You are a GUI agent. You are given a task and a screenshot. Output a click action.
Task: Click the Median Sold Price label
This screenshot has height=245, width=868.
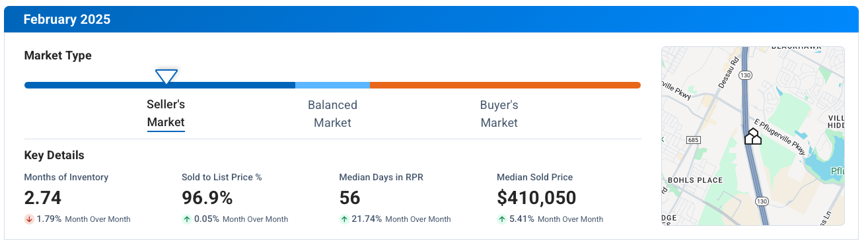click(x=534, y=177)
